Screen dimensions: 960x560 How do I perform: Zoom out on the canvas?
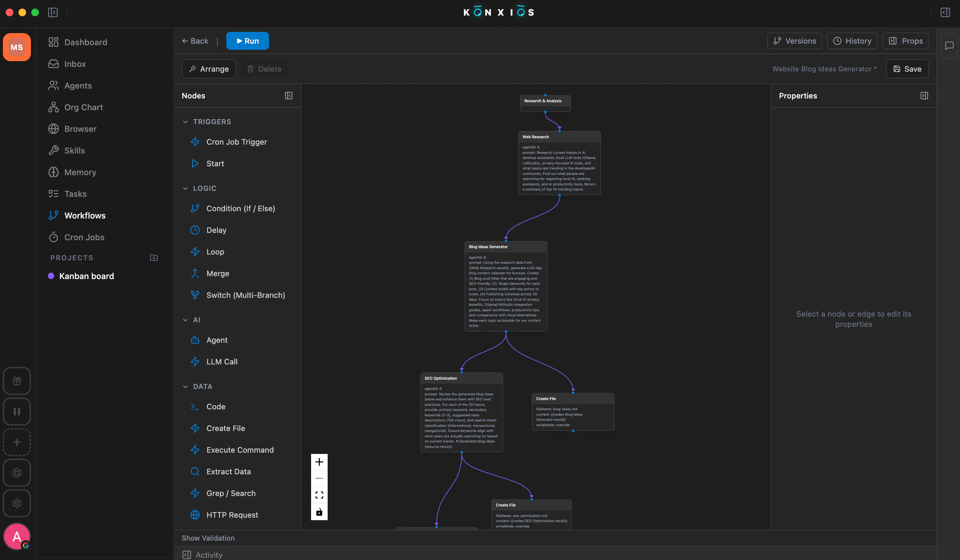[319, 478]
